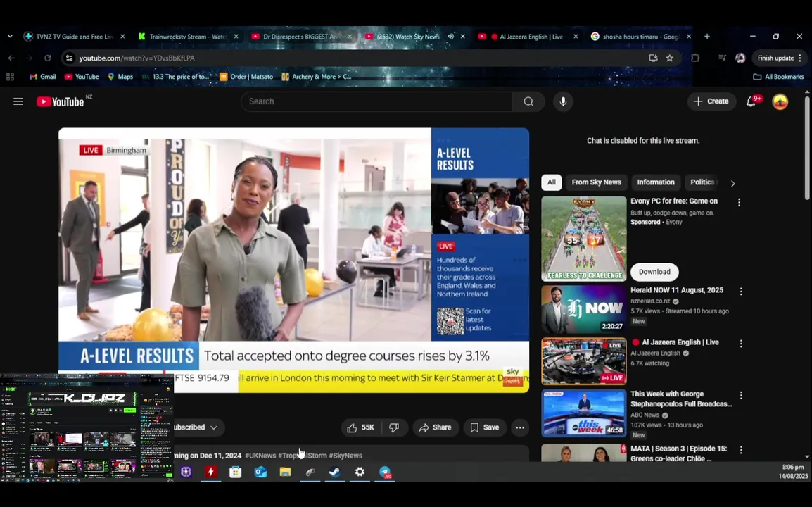Mute the Sky News tab audio
The height and width of the screenshot is (507, 812).
[450, 37]
